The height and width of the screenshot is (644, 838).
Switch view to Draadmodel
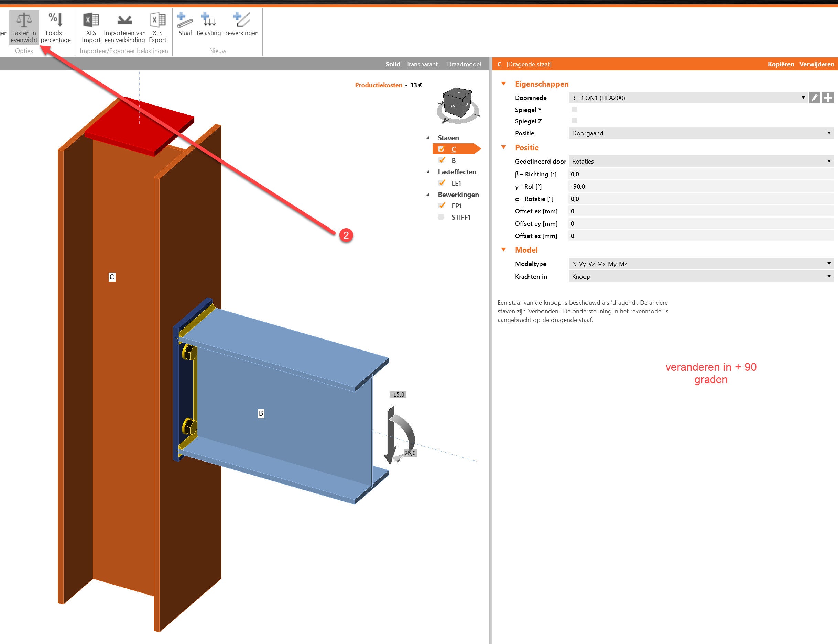coord(464,64)
